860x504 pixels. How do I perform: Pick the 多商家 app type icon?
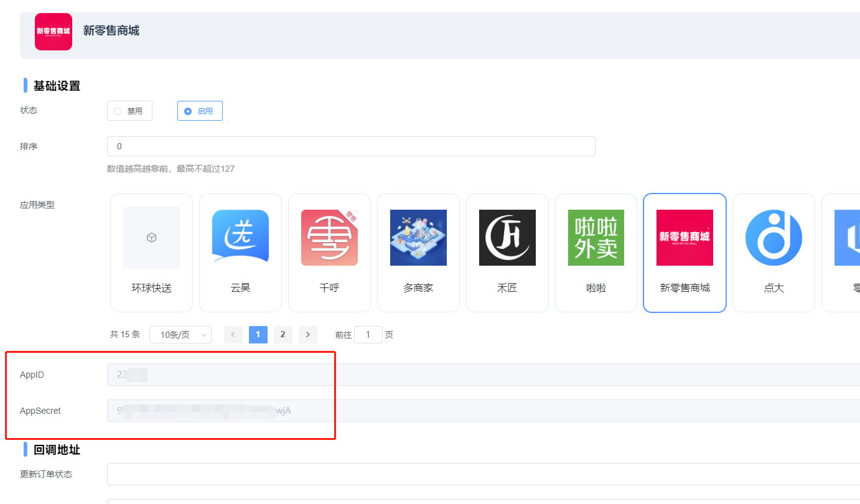418,238
